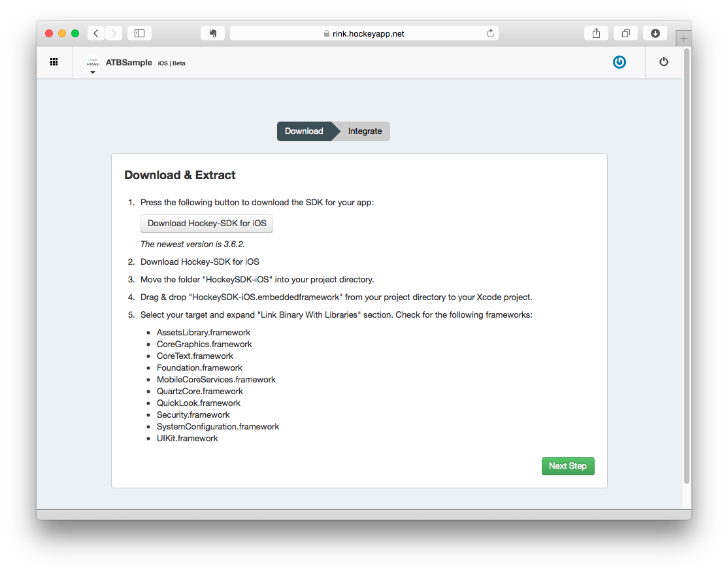Click the ATBSample app icon

coord(93,62)
